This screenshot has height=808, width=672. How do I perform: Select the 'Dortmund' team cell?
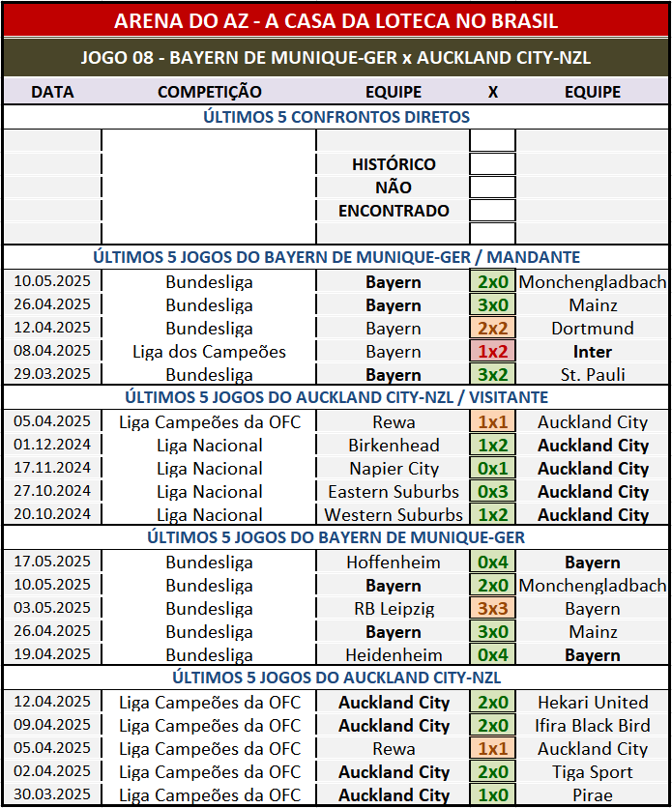(x=592, y=329)
